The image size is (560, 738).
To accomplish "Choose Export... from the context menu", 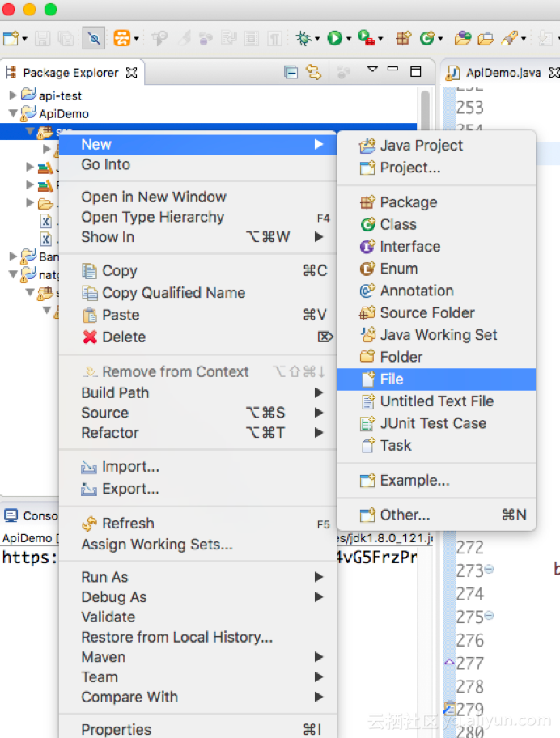I will click(197, 489).
